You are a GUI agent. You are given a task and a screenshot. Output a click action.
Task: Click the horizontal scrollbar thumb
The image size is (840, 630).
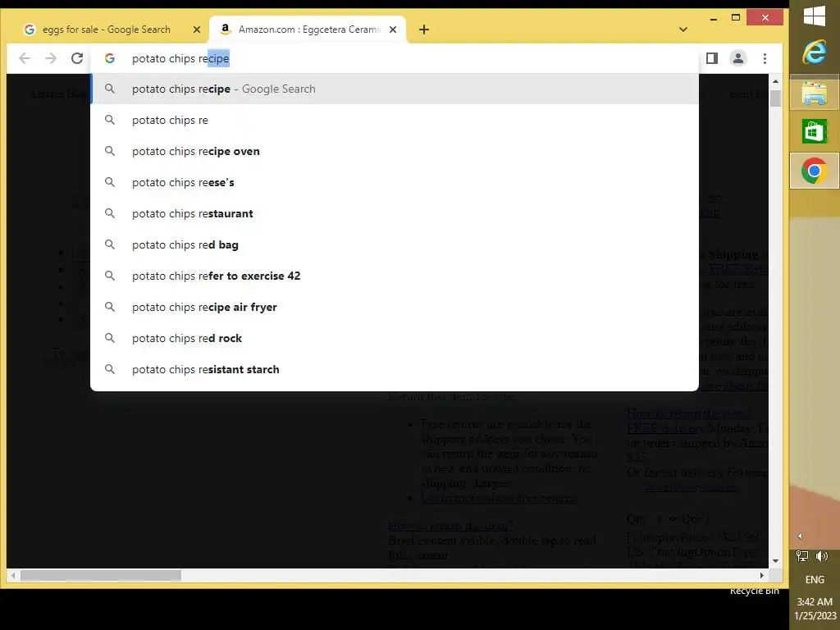[101, 575]
